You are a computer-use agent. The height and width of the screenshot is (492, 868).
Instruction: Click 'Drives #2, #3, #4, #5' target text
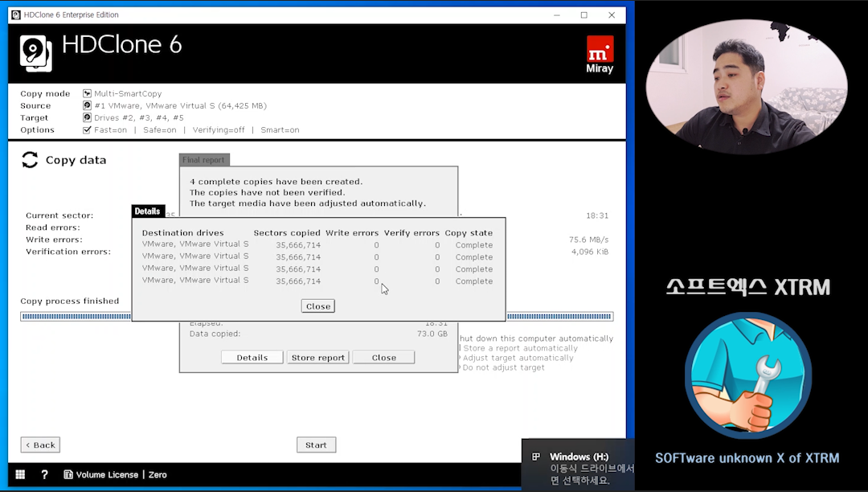click(x=139, y=117)
